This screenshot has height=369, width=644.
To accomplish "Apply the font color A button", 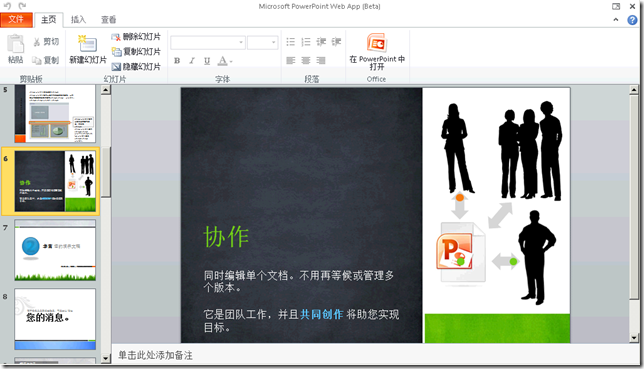I will click(x=222, y=61).
